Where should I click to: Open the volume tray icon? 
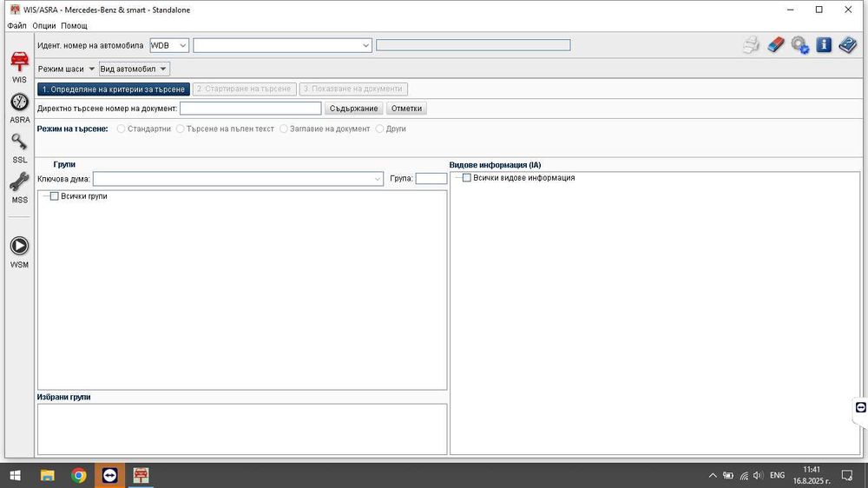coord(759,475)
